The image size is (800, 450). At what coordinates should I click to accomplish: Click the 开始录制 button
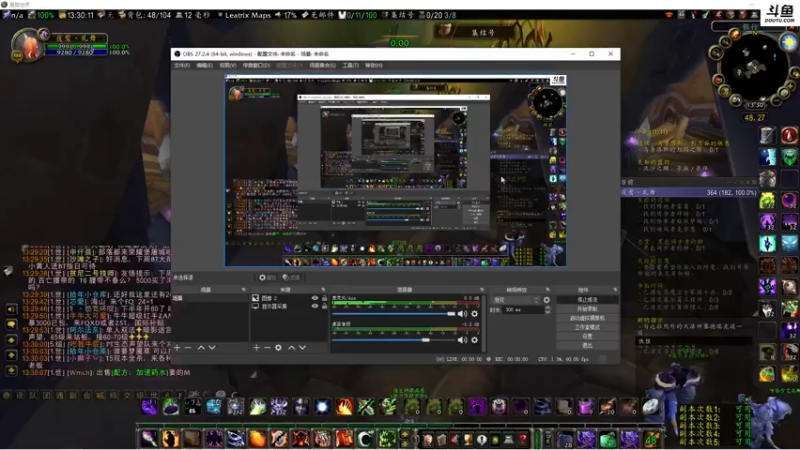tap(587, 309)
